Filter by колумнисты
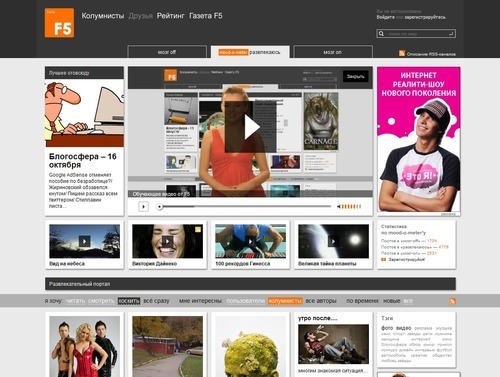 [285, 301]
